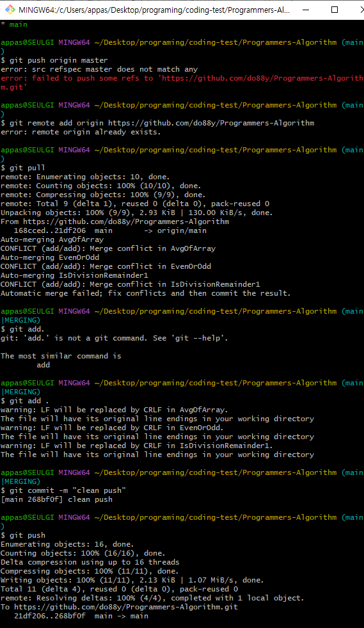The image size is (364, 628).
Task: Click 'Writing objects: 100% (11/11)' line
Action: pyautogui.click(x=132, y=580)
